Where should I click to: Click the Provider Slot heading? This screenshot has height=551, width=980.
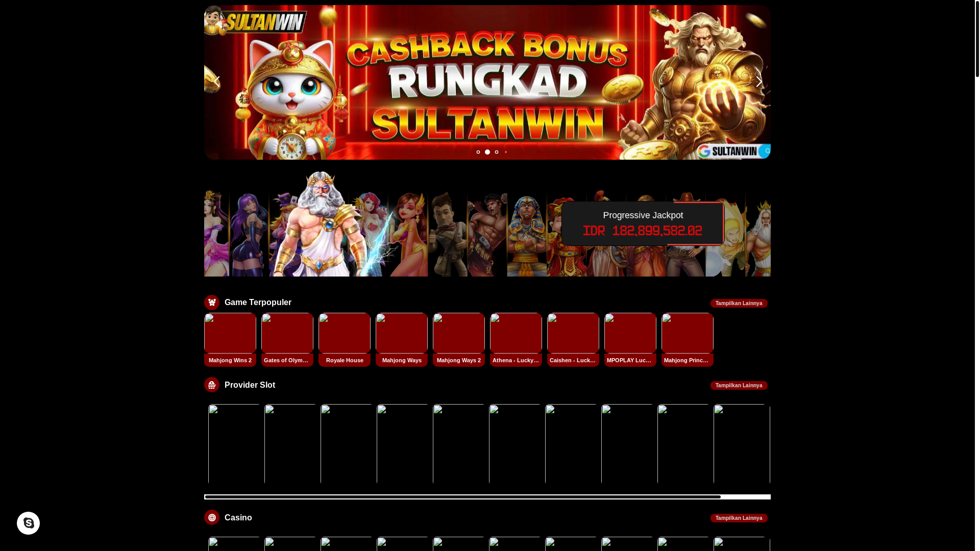(x=250, y=385)
